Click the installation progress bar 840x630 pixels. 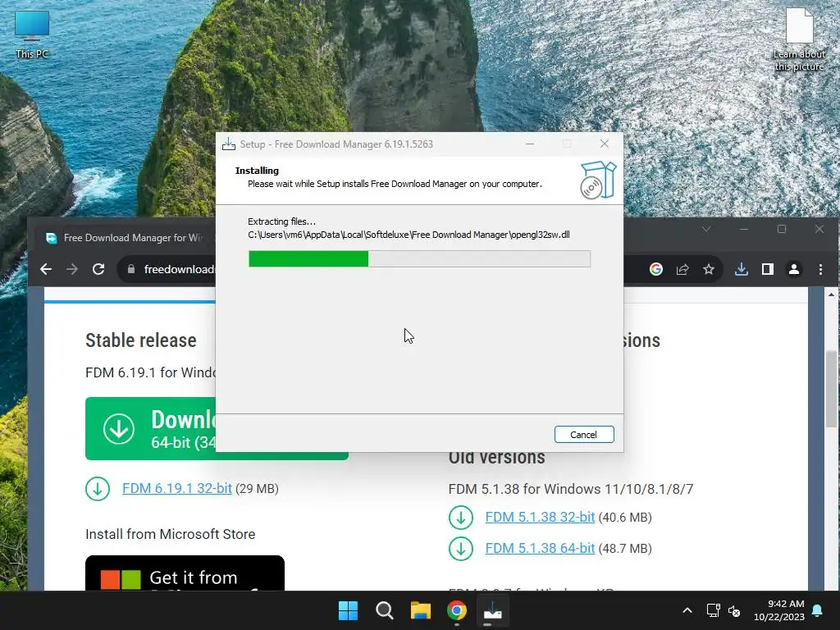(419, 258)
